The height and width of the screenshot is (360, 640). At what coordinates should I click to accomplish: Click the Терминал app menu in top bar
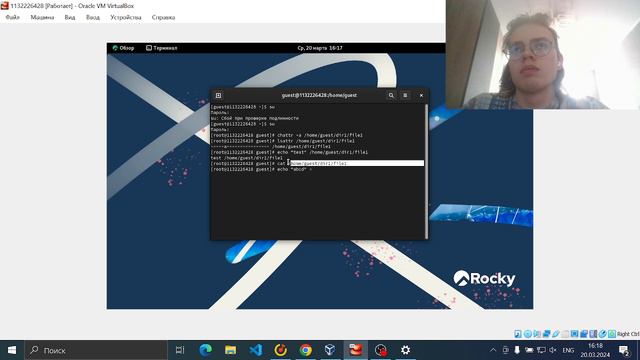click(162, 48)
